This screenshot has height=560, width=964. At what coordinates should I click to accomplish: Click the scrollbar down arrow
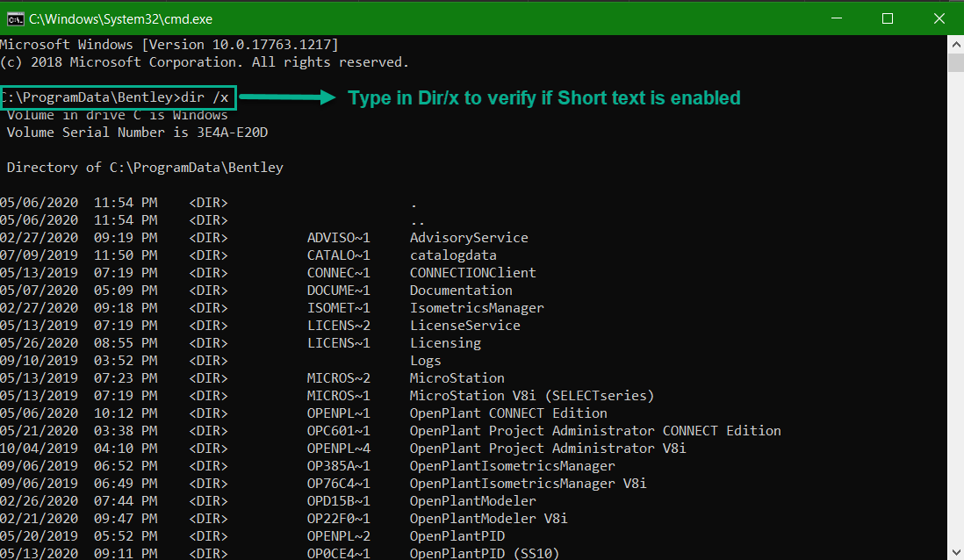955,551
